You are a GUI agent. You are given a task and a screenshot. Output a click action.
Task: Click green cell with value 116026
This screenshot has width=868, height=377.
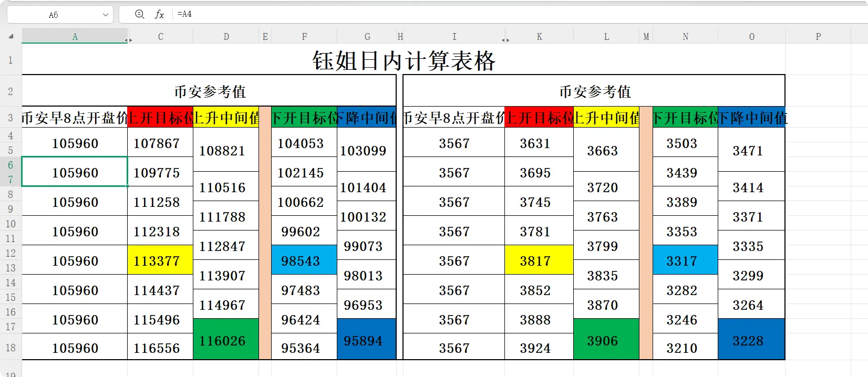point(226,339)
